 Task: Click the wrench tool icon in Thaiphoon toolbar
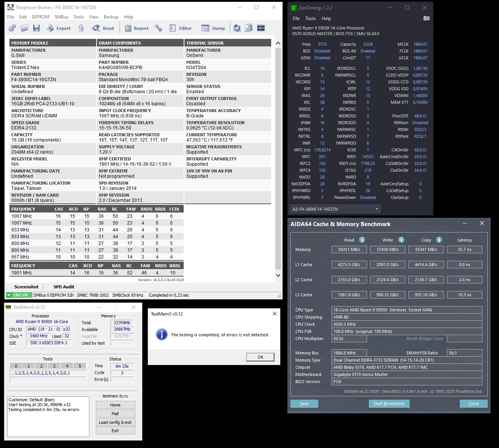(x=158, y=28)
